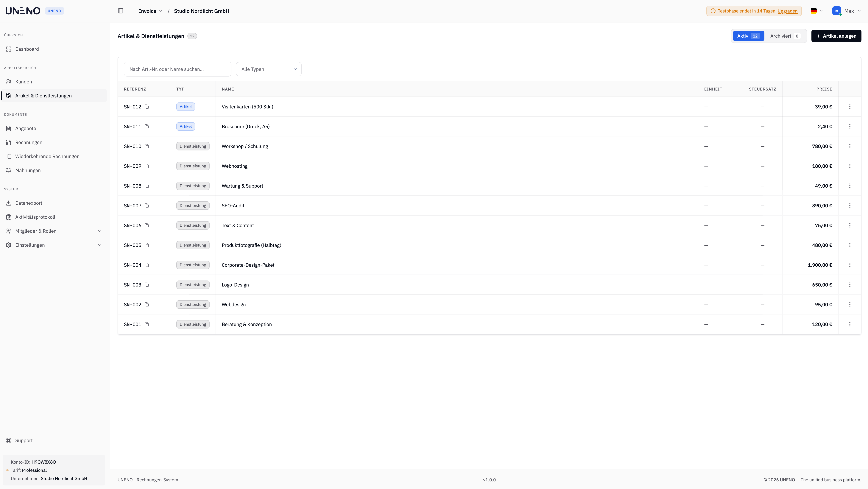Toggle the sidebar panel icon
This screenshot has width=868, height=489.
(x=121, y=11)
